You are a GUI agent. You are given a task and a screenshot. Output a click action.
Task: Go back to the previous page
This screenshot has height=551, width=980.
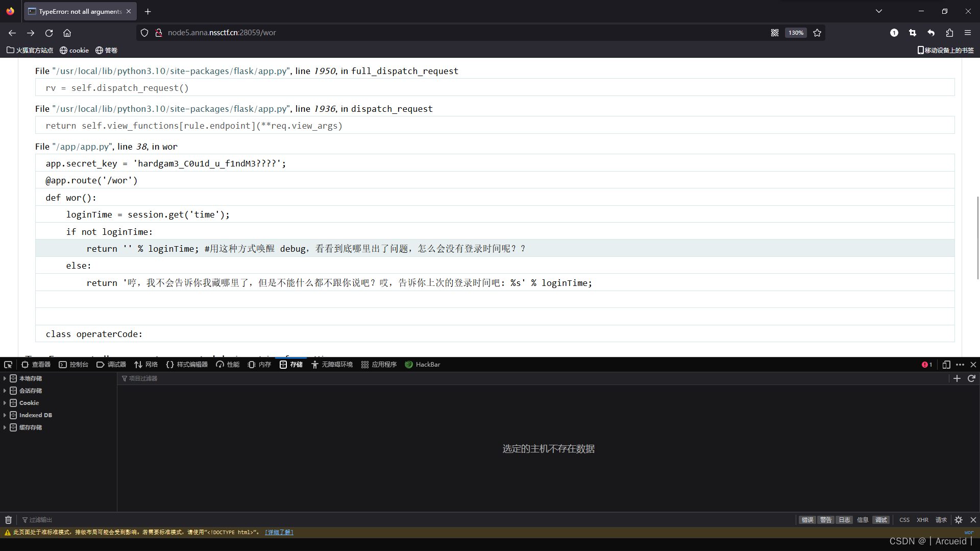[x=12, y=33]
